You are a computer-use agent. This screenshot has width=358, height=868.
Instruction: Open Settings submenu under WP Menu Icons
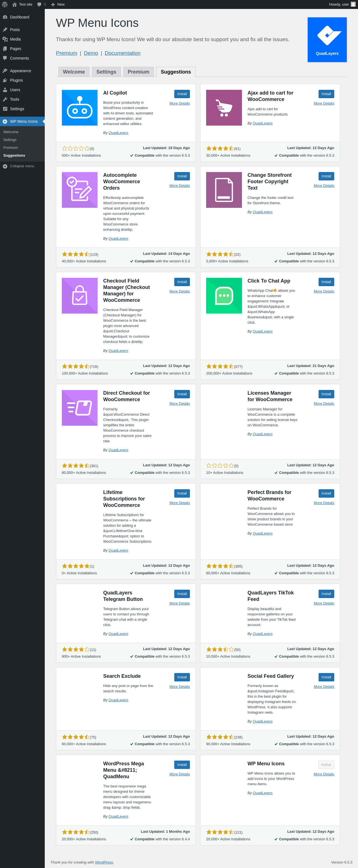[x=10, y=140]
